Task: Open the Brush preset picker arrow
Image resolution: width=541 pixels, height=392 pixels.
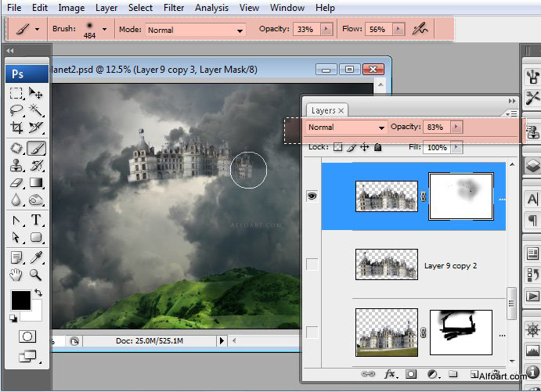Action: point(105,29)
